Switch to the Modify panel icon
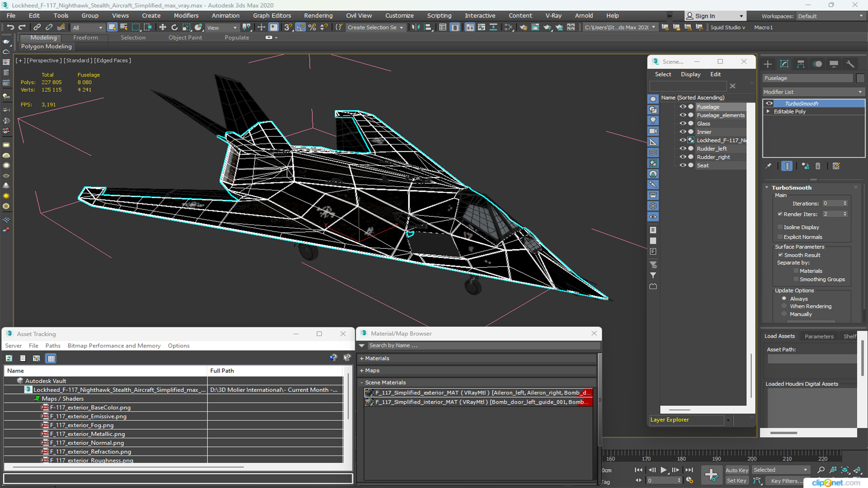 784,64
